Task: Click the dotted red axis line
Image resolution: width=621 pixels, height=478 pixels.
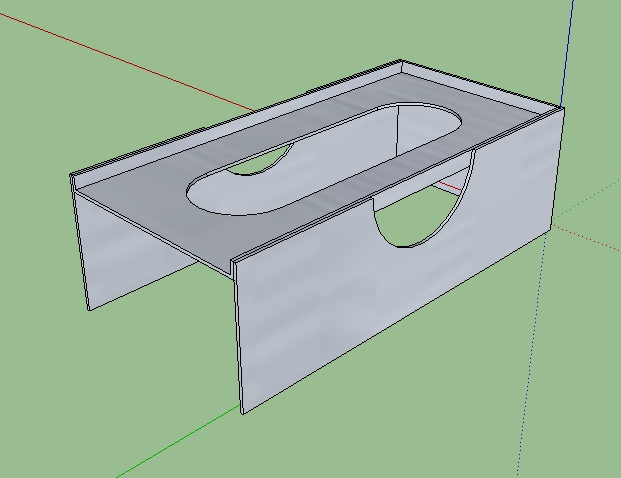Action: [x=590, y=238]
